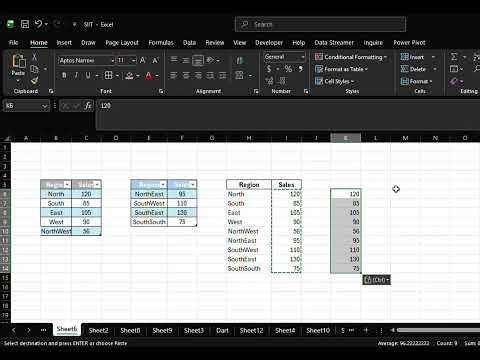Click the Select All corner triangle
The width and height of the screenshot is (480, 360).
click(x=6, y=138)
